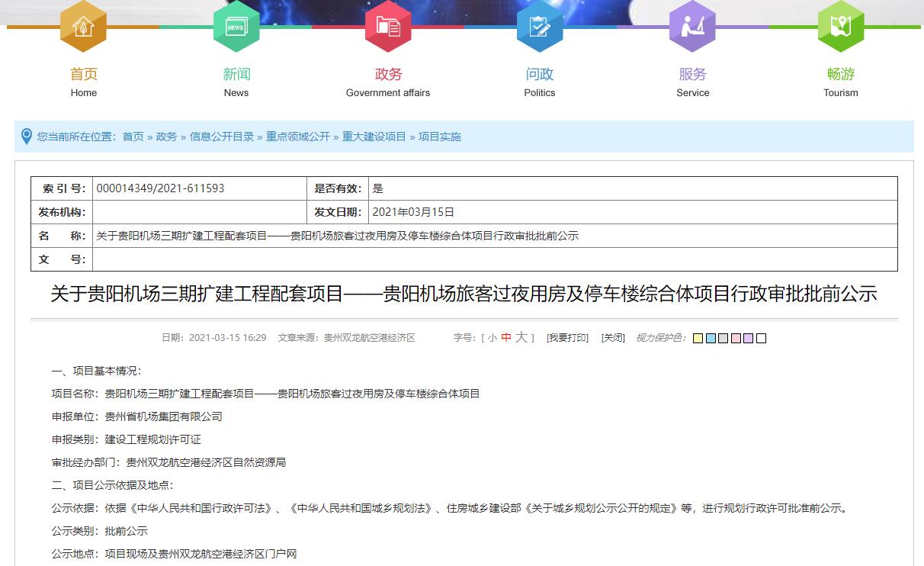Open the Home (首页) hexagon icon
Viewport: 924px width, 566px height.
83,25
